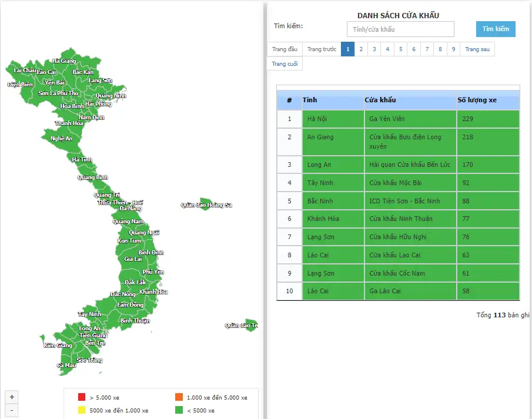Click Kon Tum province on the map
The image size is (532, 419).
pyautogui.click(x=129, y=240)
